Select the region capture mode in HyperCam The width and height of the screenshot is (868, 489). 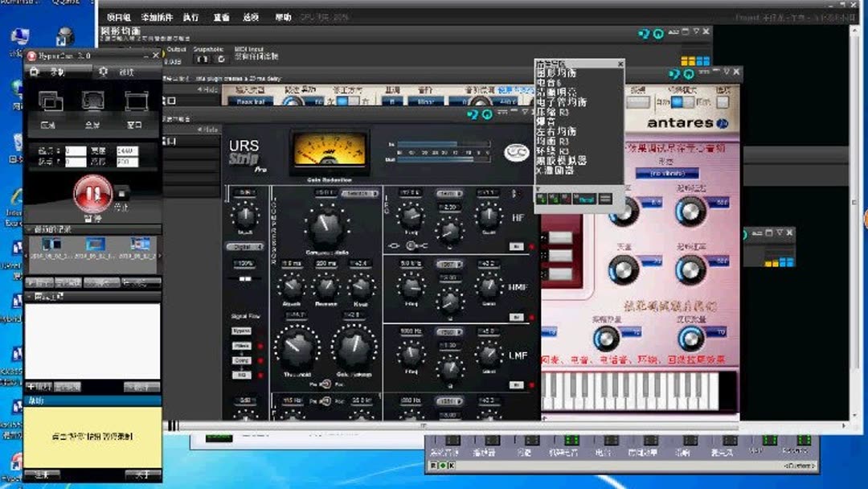tap(50, 101)
